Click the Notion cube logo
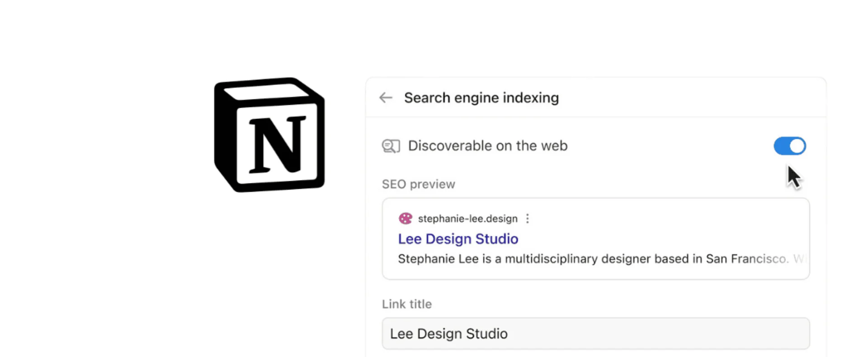 pos(269,135)
